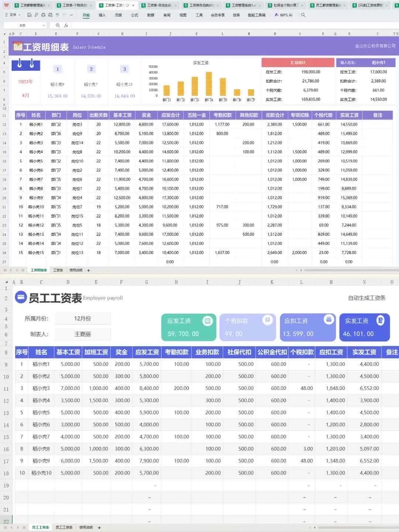Switch to document tab 社保金个税计算

[x=286, y=5]
